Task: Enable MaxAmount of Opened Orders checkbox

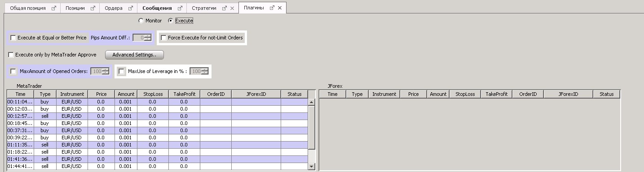Action: pyautogui.click(x=13, y=71)
